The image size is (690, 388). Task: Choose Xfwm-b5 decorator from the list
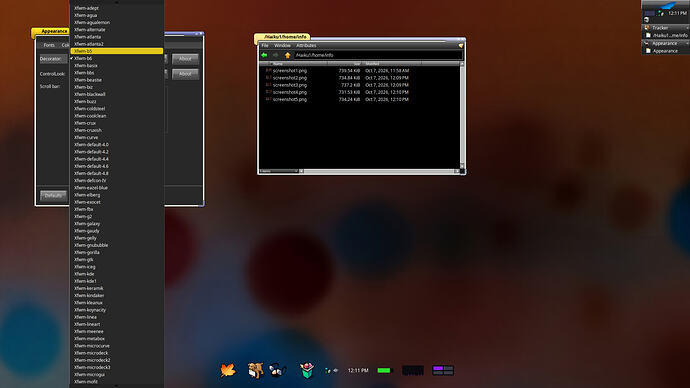click(117, 51)
